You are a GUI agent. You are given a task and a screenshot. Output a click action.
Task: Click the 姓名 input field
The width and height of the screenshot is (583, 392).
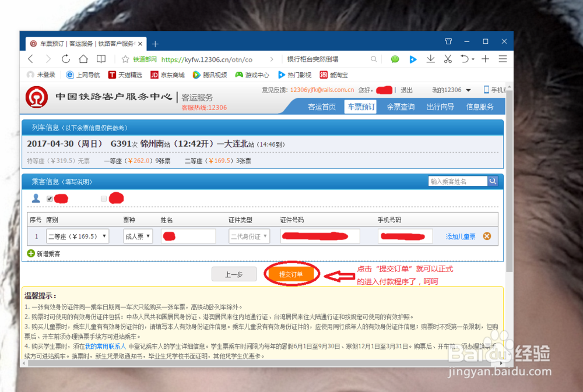click(x=188, y=236)
